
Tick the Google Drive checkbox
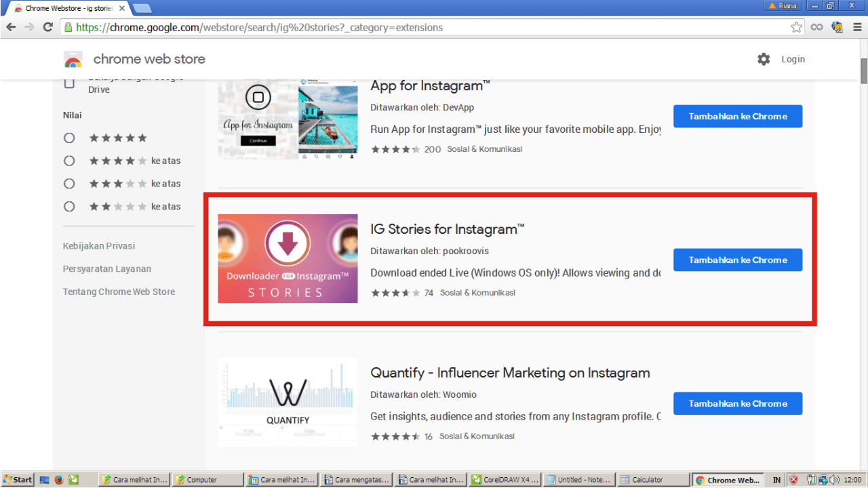tap(68, 83)
